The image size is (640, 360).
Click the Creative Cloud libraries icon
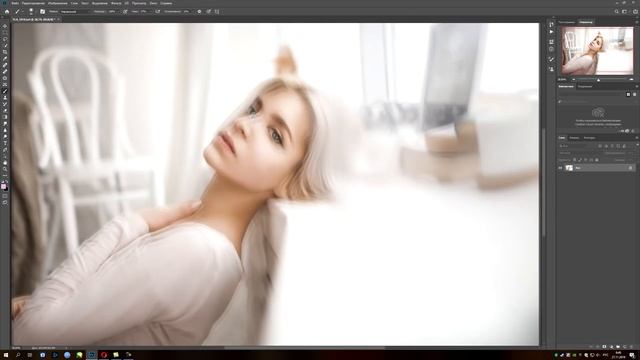598,112
